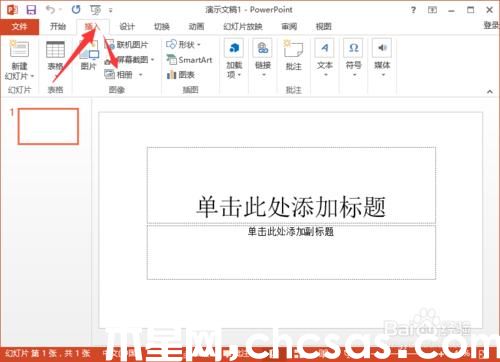The width and height of the screenshot is (500, 362).
Task: Open the 幻灯片放映 Slide Show tab
Action: [x=243, y=27]
